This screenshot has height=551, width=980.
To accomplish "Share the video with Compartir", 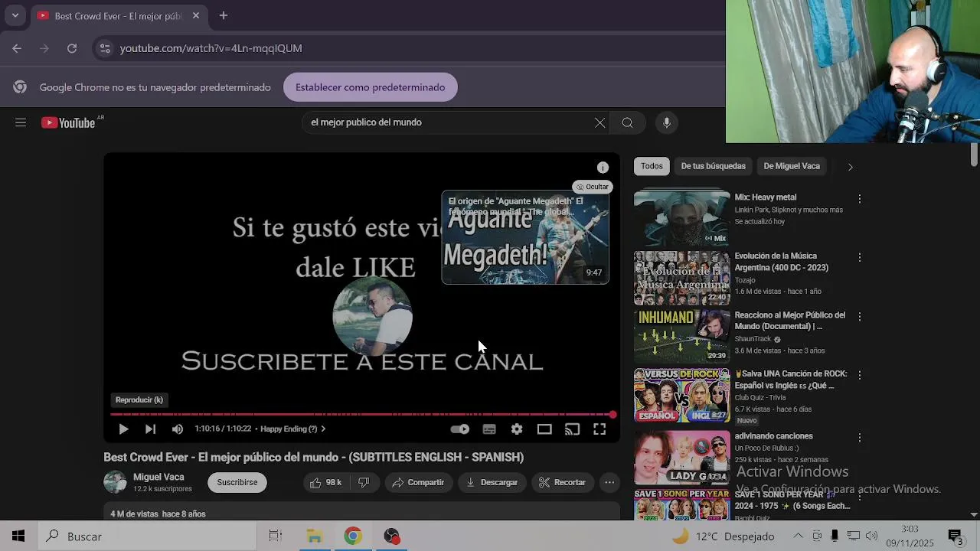I will 418,483.
